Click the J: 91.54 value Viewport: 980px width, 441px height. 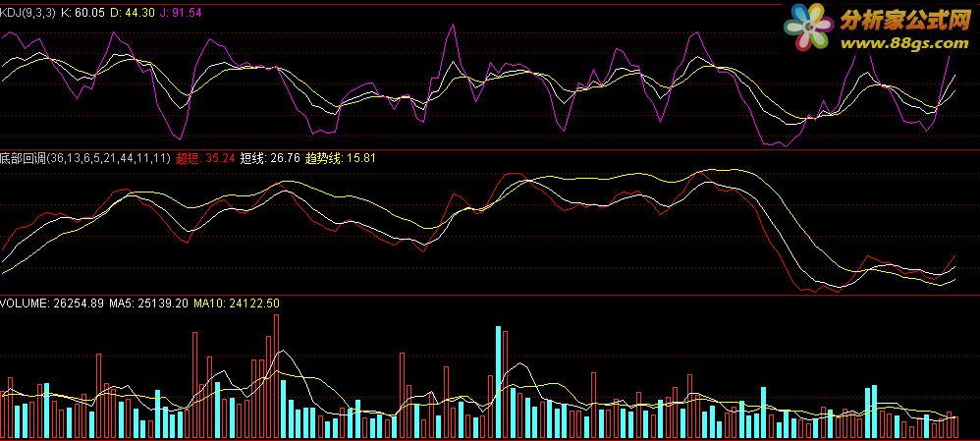coord(181,12)
